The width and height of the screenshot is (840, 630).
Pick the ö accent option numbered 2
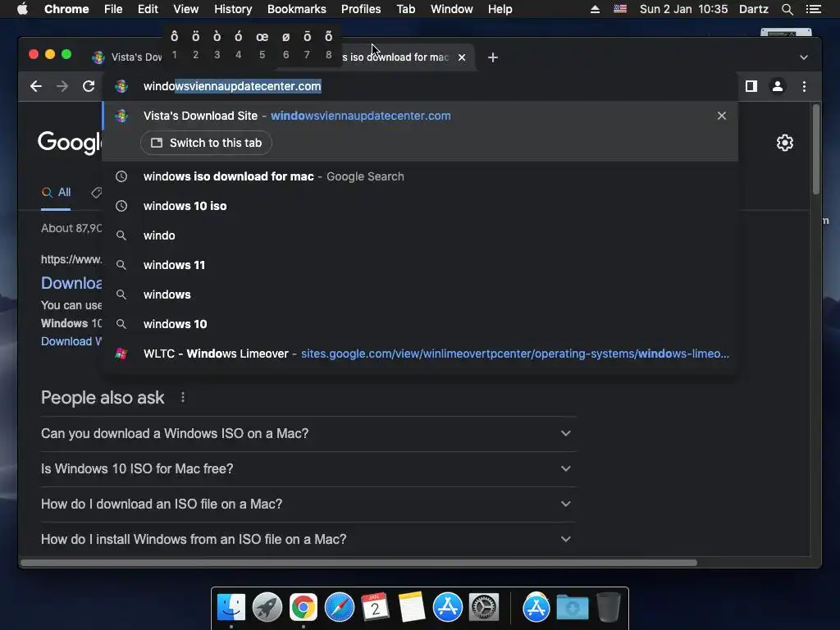tap(195, 44)
